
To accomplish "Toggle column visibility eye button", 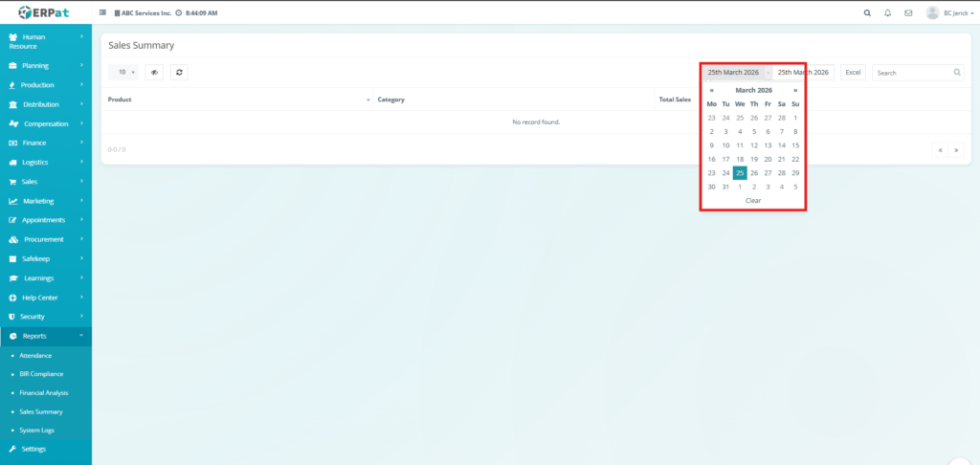I will [154, 72].
